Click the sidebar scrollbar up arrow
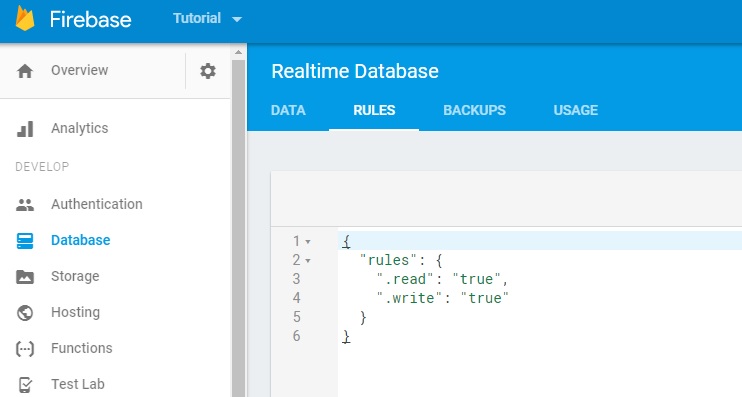This screenshot has width=742, height=397. (x=238, y=52)
